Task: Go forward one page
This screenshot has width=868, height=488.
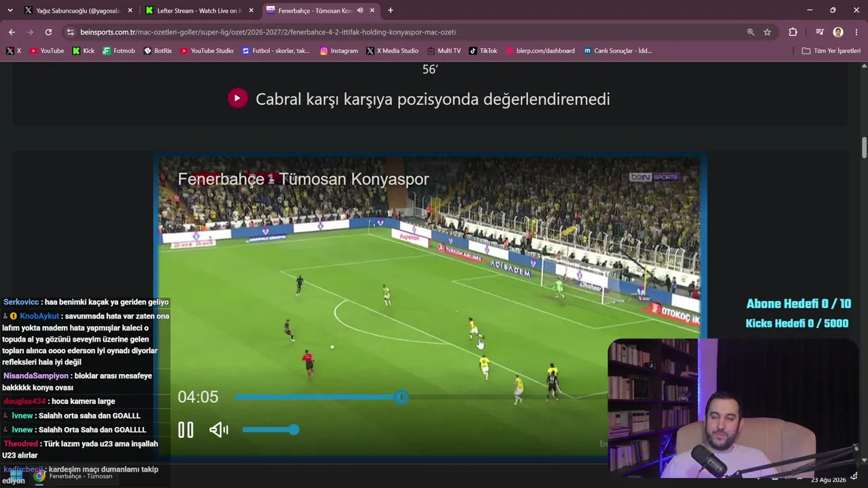Action: [x=30, y=32]
